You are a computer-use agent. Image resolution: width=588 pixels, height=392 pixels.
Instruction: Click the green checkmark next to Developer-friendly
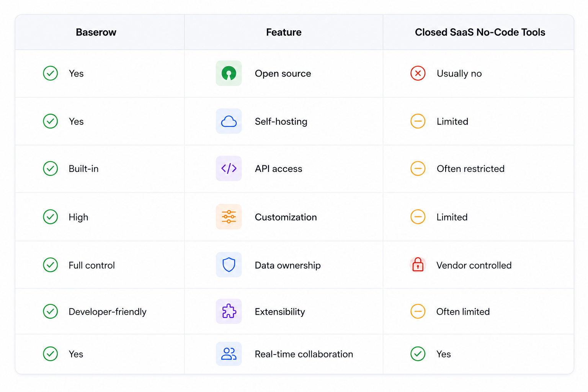coord(51,311)
